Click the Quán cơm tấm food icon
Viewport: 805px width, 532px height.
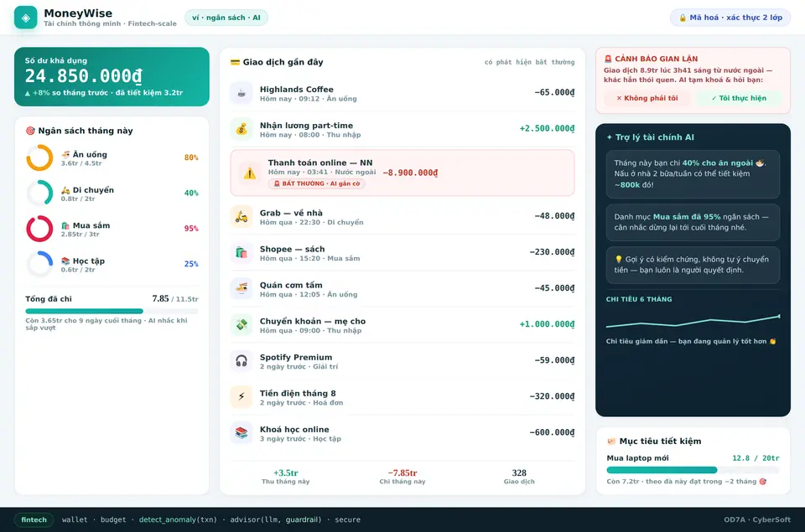click(241, 289)
